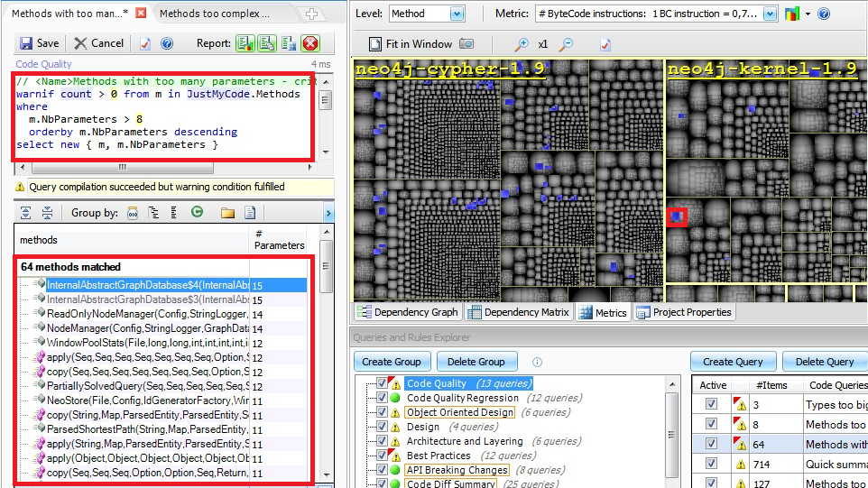This screenshot has width=868, height=488.
Task: Toggle Active checkbox for 'Types too big' row
Action: click(x=712, y=404)
